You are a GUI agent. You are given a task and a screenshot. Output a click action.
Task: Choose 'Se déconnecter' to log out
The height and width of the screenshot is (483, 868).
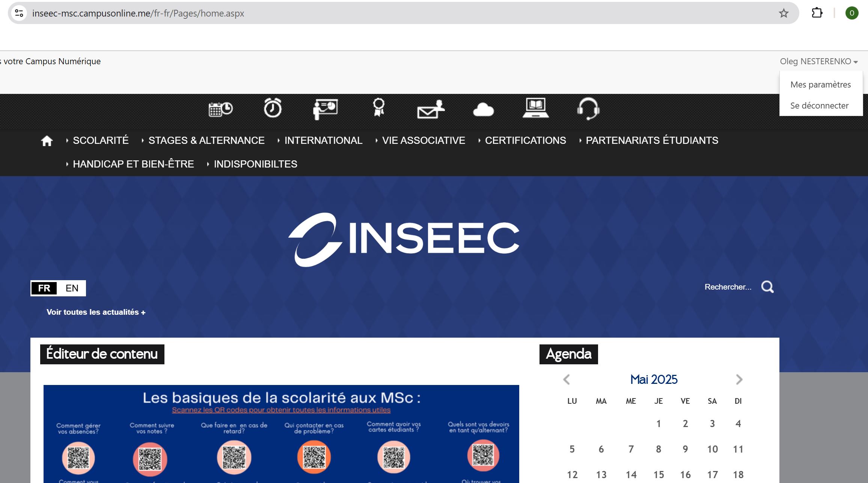819,106
